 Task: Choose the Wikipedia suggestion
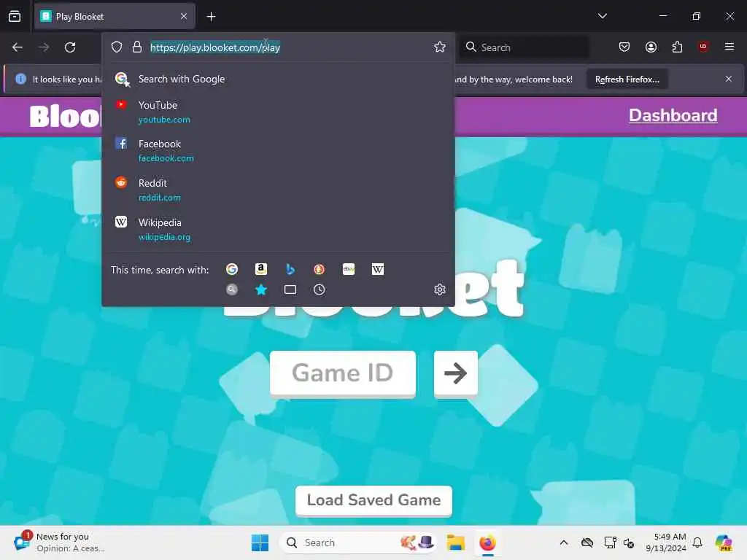click(278, 230)
